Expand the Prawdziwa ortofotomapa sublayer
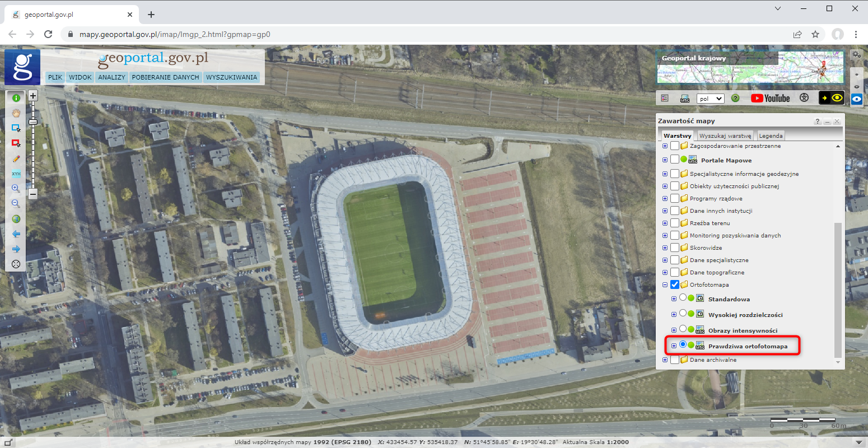The width and height of the screenshot is (868, 448). point(674,346)
